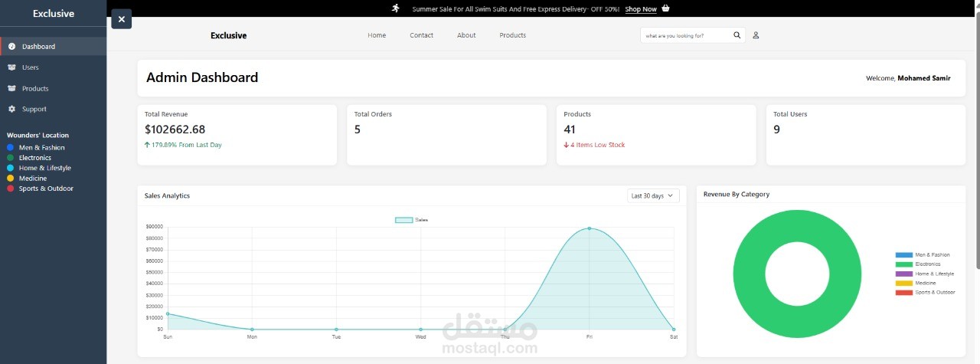Toggle Medicine donut legend
The height and width of the screenshot is (364, 980).
pos(916,283)
